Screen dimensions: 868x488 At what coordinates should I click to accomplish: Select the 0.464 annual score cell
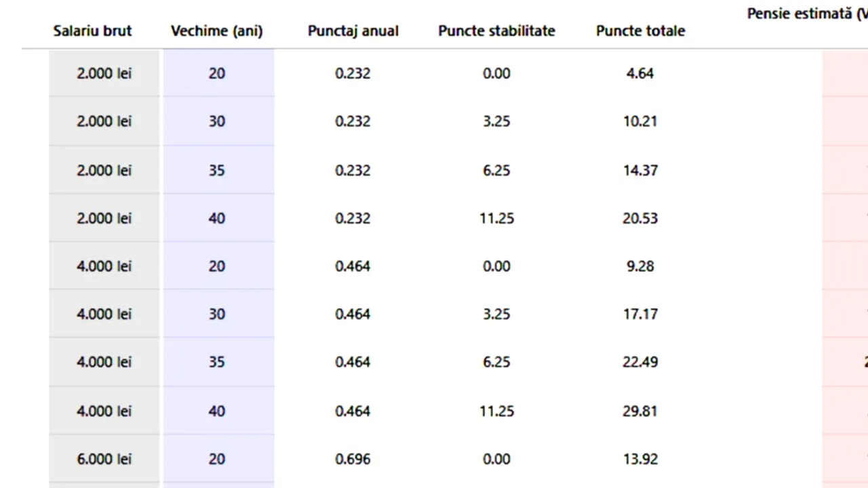pos(353,266)
